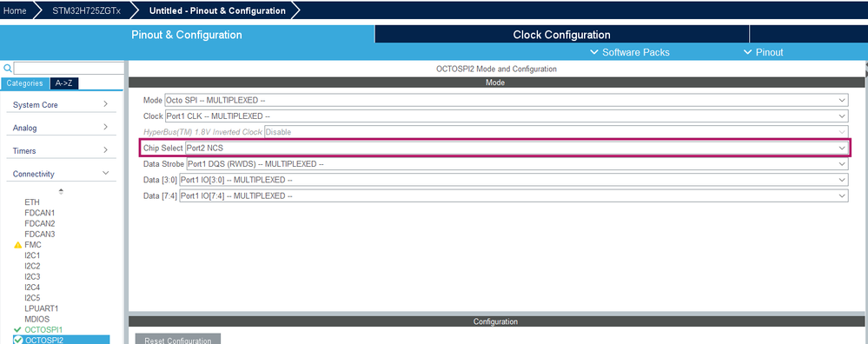Click the OCTOSPI1 green checkmark icon
Image resolution: width=868 pixels, height=344 pixels.
tap(17, 329)
